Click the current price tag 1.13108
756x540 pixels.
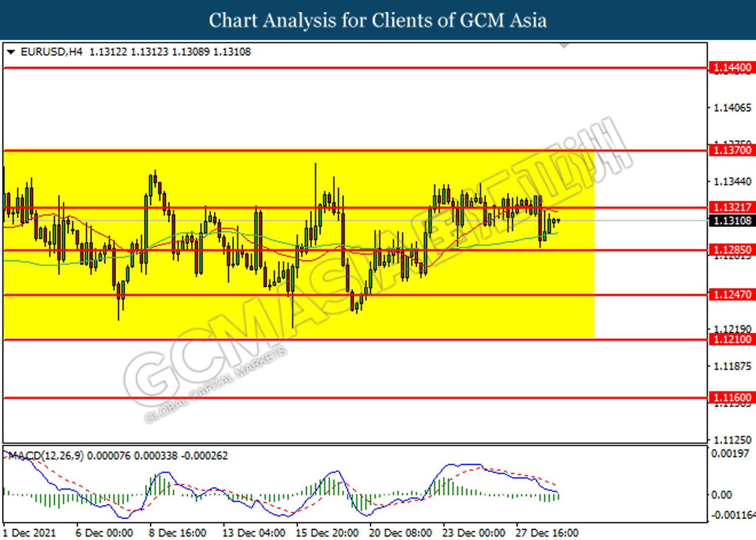pyautogui.click(x=732, y=221)
